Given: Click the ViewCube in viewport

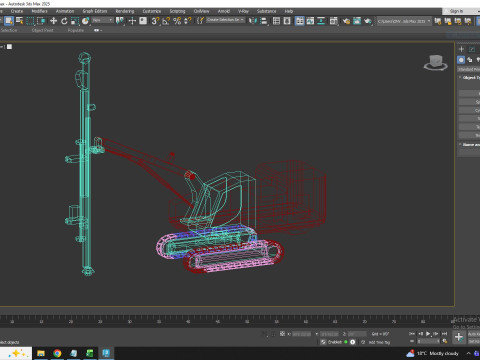Looking at the screenshot, I should 436,63.
